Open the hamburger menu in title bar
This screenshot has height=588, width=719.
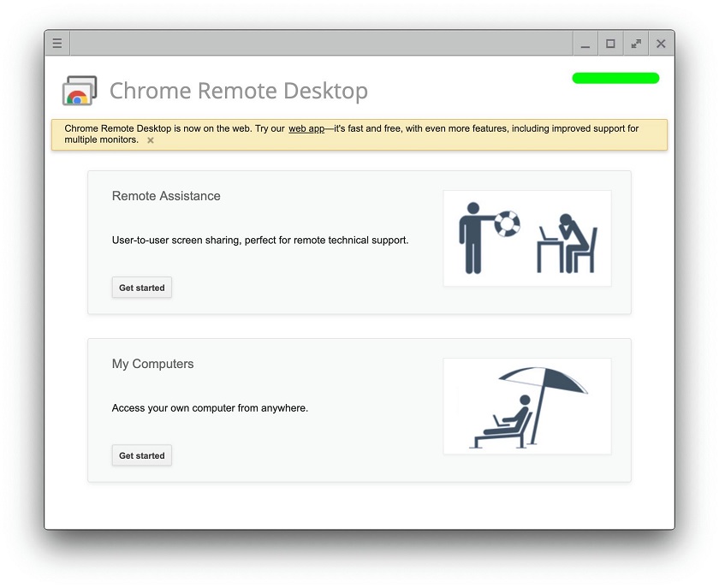tap(57, 44)
